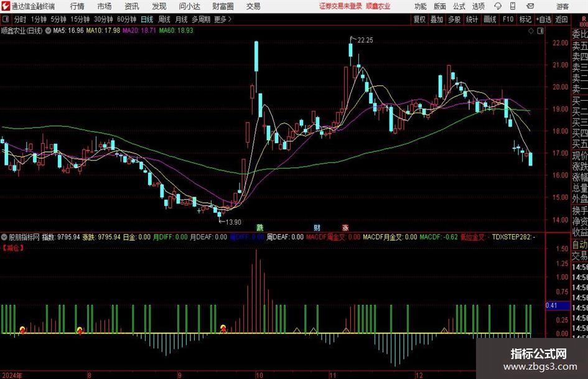
Task: Open the F10 company info
Action: 508,19
